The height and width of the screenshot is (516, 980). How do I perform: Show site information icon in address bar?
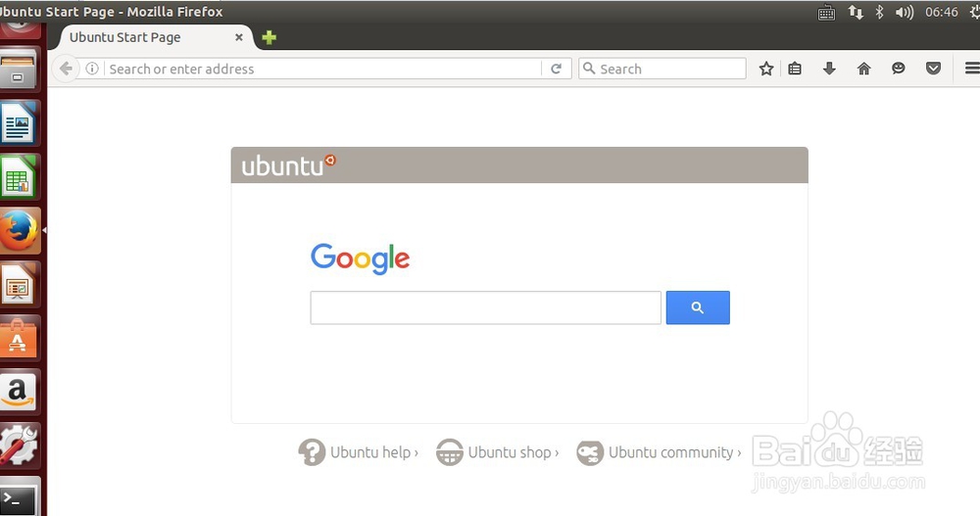(92, 69)
